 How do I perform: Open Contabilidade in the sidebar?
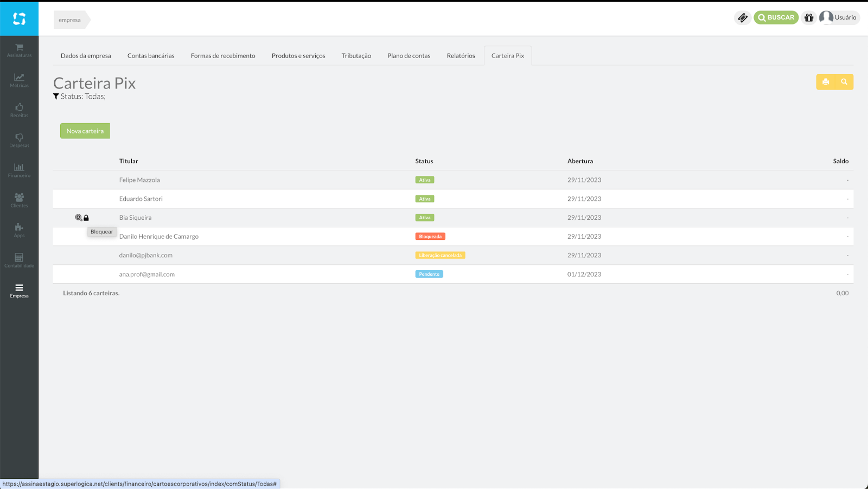coord(19,261)
